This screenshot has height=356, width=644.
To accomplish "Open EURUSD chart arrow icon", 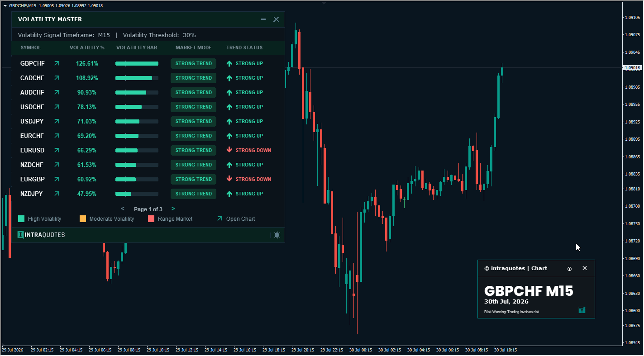I will [x=57, y=151].
